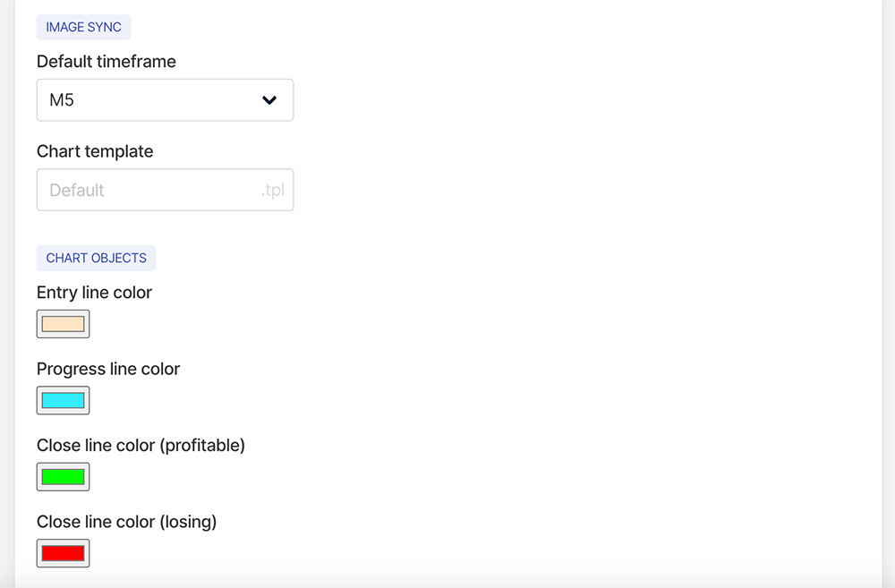Click the IMAGE SYNC section badge
The width and height of the screenshot is (895, 588).
(x=83, y=28)
